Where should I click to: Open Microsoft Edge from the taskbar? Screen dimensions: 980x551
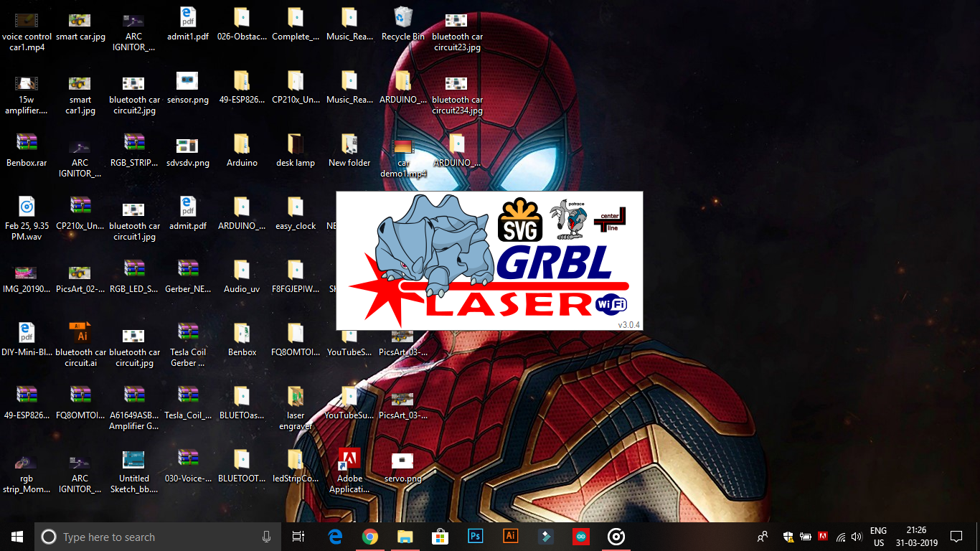point(334,536)
